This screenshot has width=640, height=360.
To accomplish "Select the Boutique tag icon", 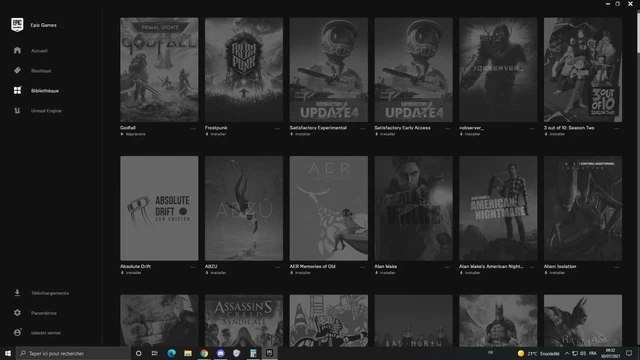I will pyautogui.click(x=17, y=70).
